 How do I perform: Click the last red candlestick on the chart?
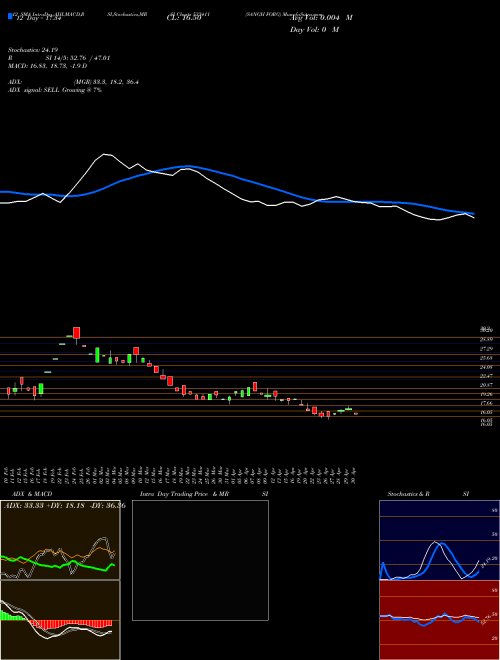(x=356, y=414)
